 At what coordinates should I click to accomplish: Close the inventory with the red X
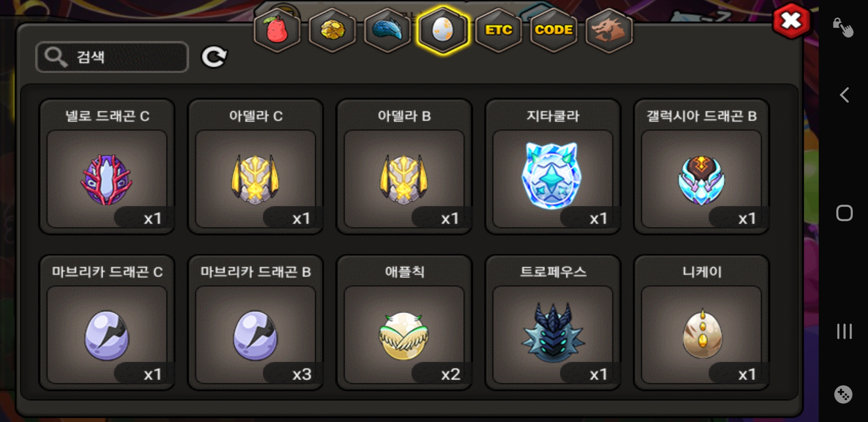791,21
